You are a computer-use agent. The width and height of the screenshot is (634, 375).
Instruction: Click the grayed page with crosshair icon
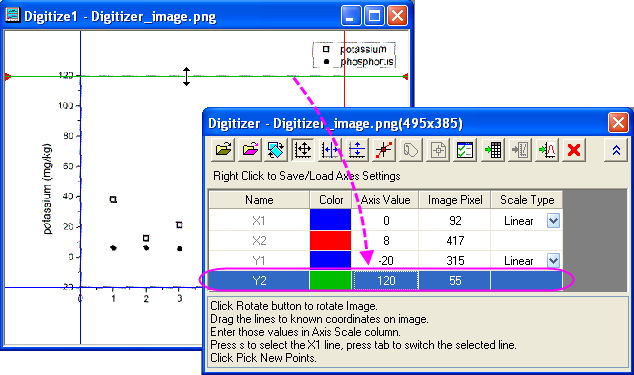[x=438, y=150]
